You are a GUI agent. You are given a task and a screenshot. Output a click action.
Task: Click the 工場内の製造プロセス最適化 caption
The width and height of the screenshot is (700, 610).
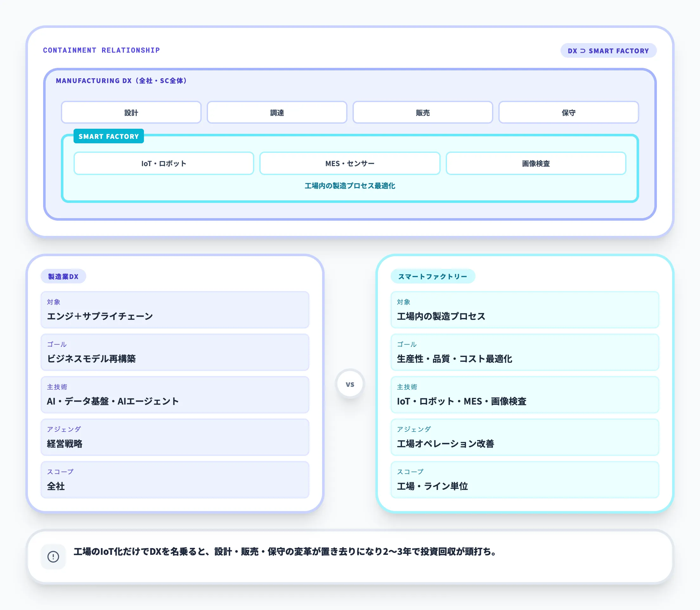[x=350, y=186]
